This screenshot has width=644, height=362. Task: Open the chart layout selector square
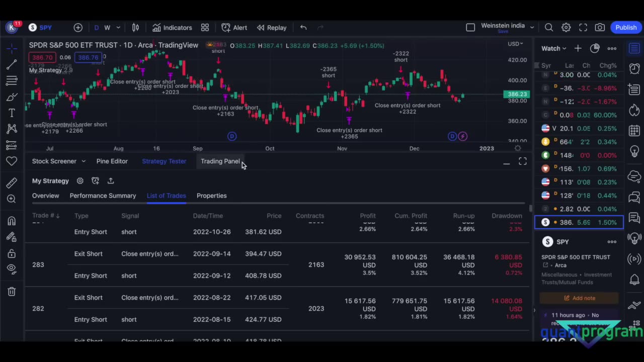point(470,28)
